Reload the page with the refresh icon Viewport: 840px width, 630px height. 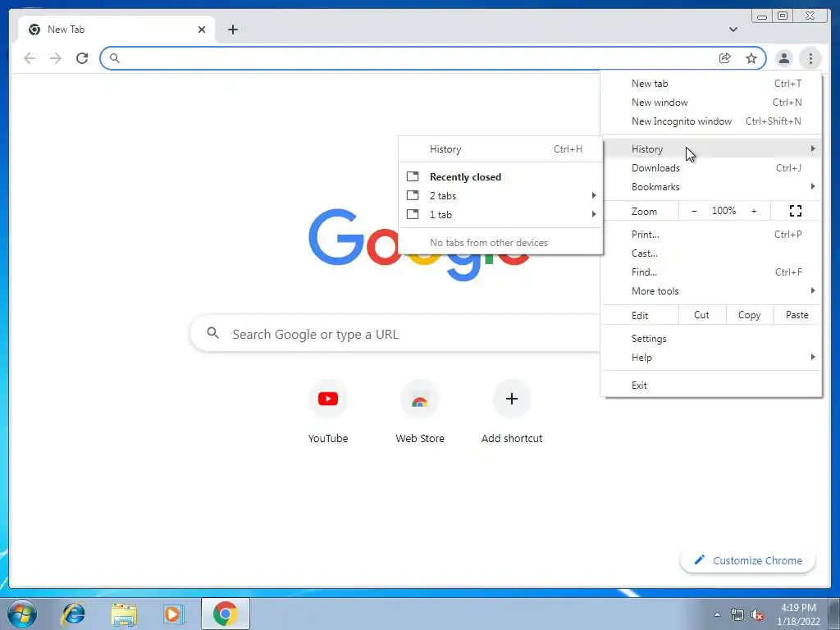(82, 58)
